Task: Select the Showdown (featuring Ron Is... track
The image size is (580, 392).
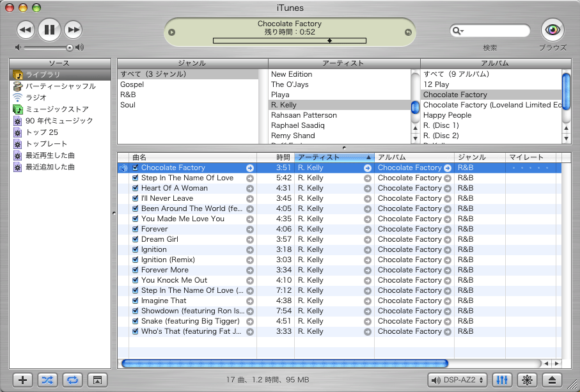Action: (340, 311)
